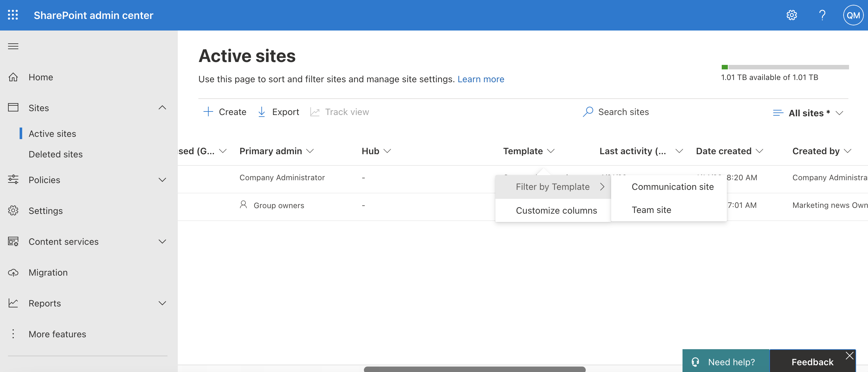
Task: Collapse navigation with hamburger icon
Action: (x=13, y=46)
